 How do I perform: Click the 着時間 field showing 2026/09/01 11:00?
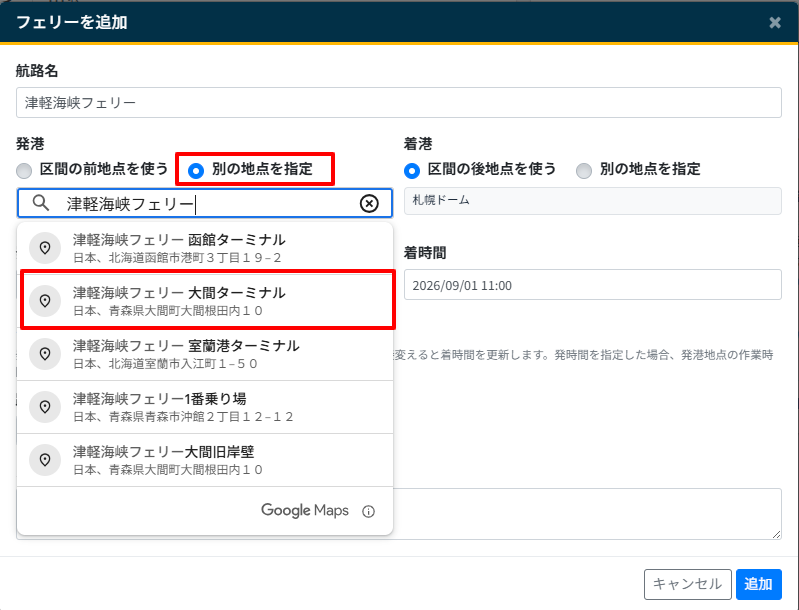[593, 285]
